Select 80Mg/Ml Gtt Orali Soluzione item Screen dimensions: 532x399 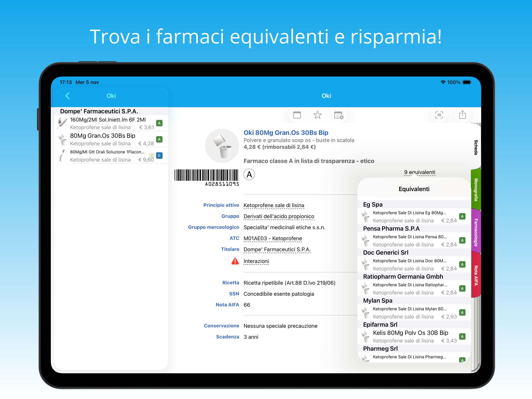[111, 156]
